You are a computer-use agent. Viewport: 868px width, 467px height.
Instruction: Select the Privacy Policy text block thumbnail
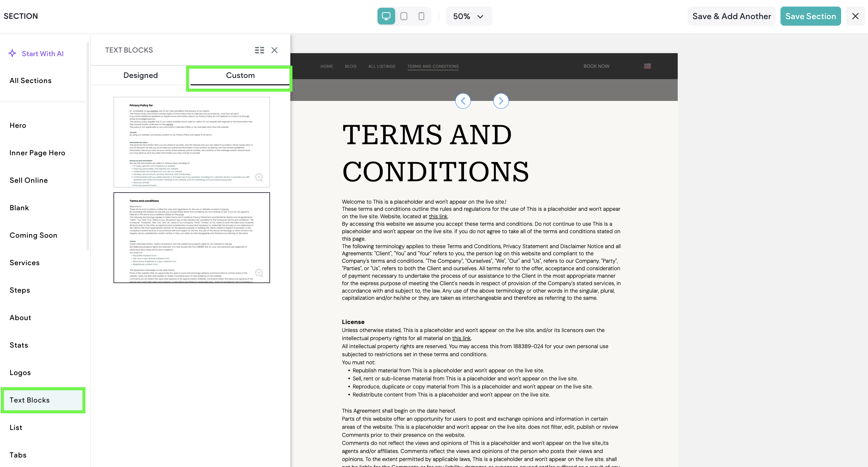pos(192,142)
